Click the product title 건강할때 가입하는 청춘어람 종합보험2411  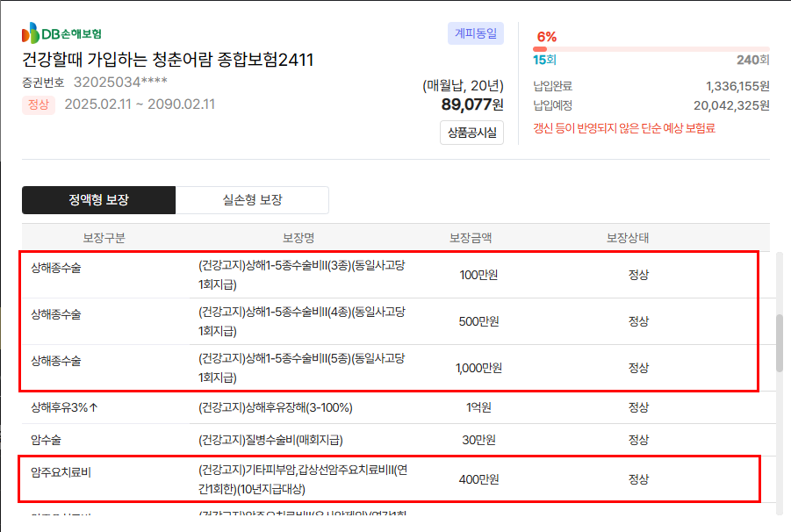coord(168,60)
